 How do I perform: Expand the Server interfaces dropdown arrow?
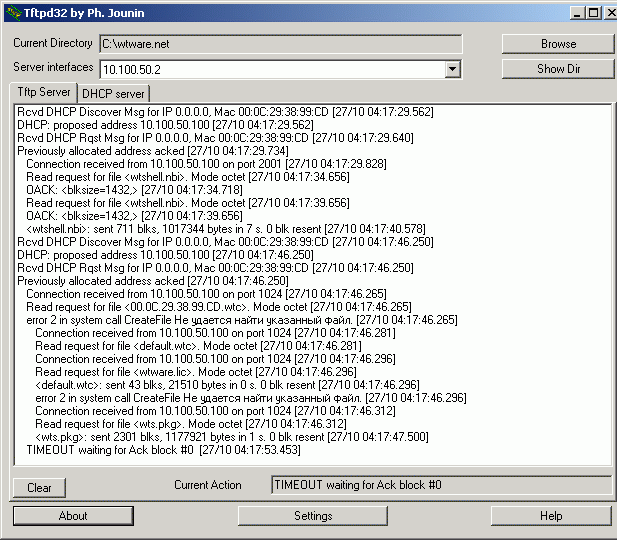click(452, 69)
